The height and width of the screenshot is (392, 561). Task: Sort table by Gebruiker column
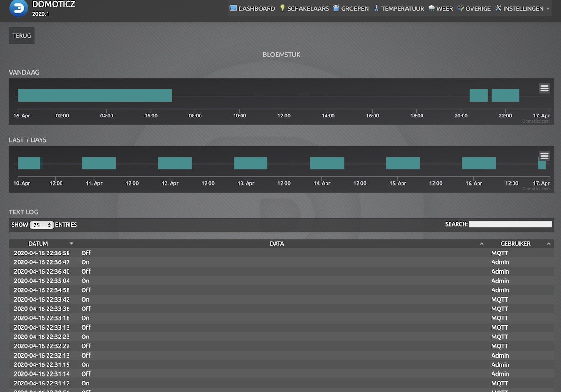click(520, 243)
